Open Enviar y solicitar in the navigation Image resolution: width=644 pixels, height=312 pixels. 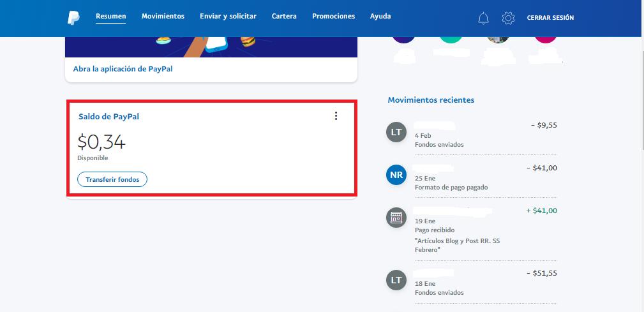point(228,17)
